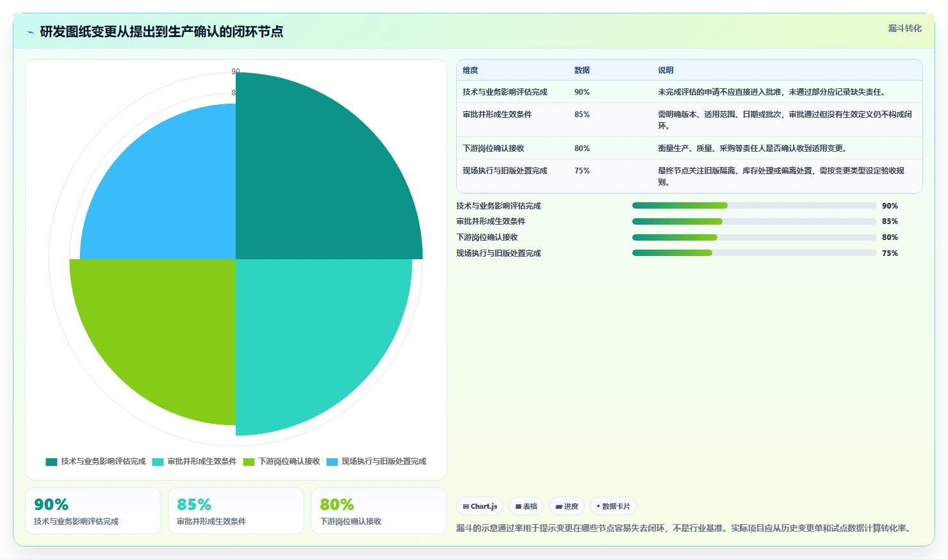Viewport: 948px width, 560px height.
Task: Click the 80% value in the table
Action: click(x=582, y=148)
